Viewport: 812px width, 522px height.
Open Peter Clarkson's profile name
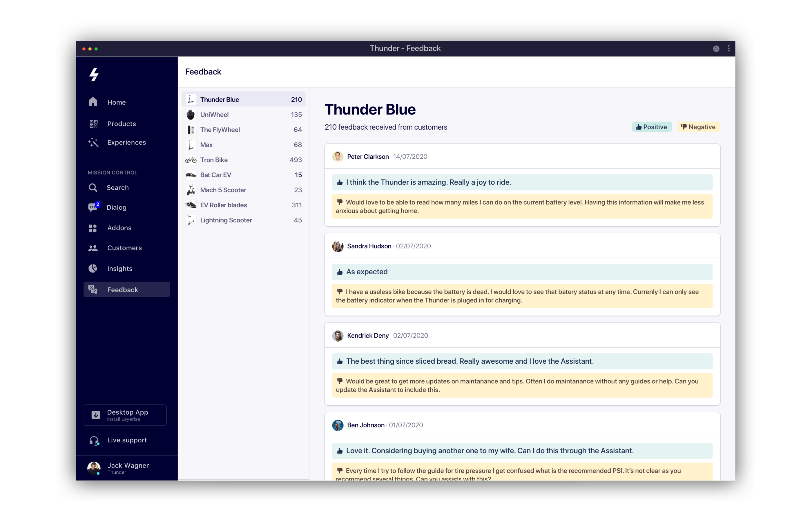[x=368, y=157]
